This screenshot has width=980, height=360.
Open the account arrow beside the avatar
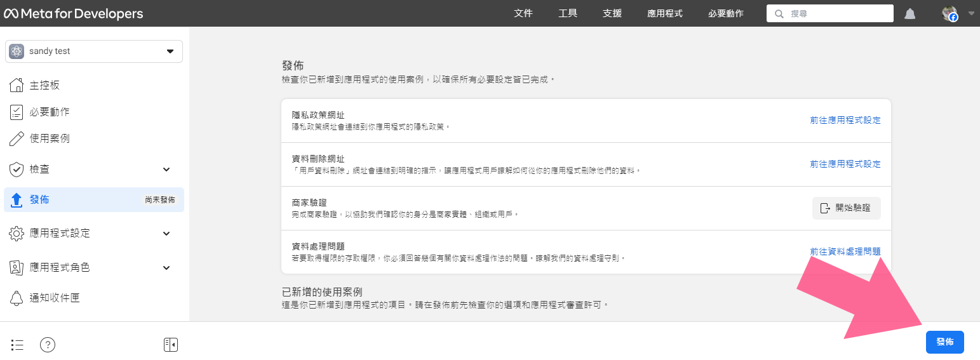click(971, 13)
